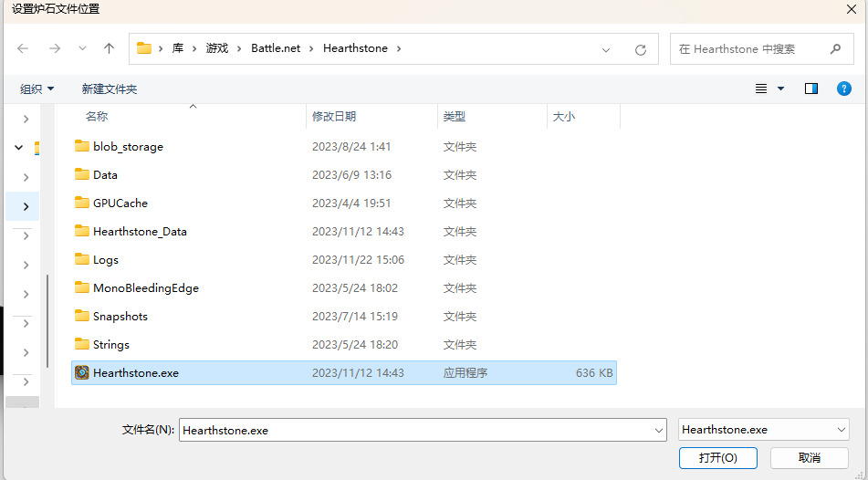Select the MonoBleedingEdge folder icon
This screenshot has height=480, width=868.
[82, 287]
